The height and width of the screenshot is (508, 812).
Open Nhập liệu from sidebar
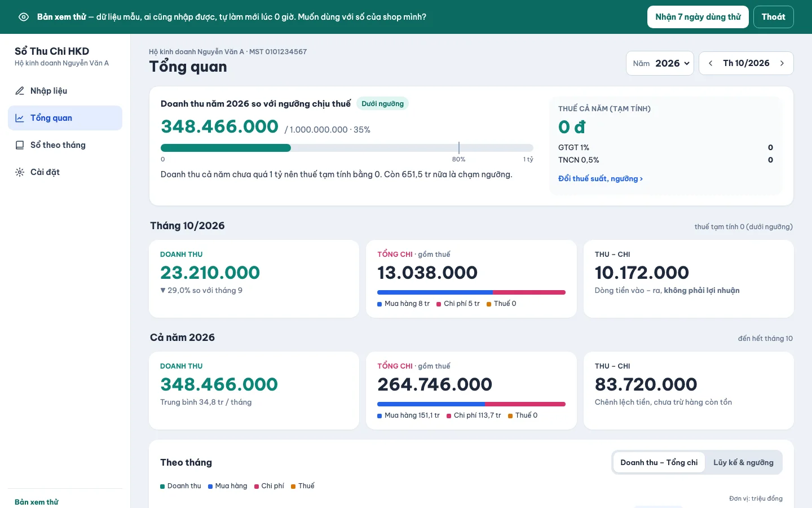coord(65,91)
